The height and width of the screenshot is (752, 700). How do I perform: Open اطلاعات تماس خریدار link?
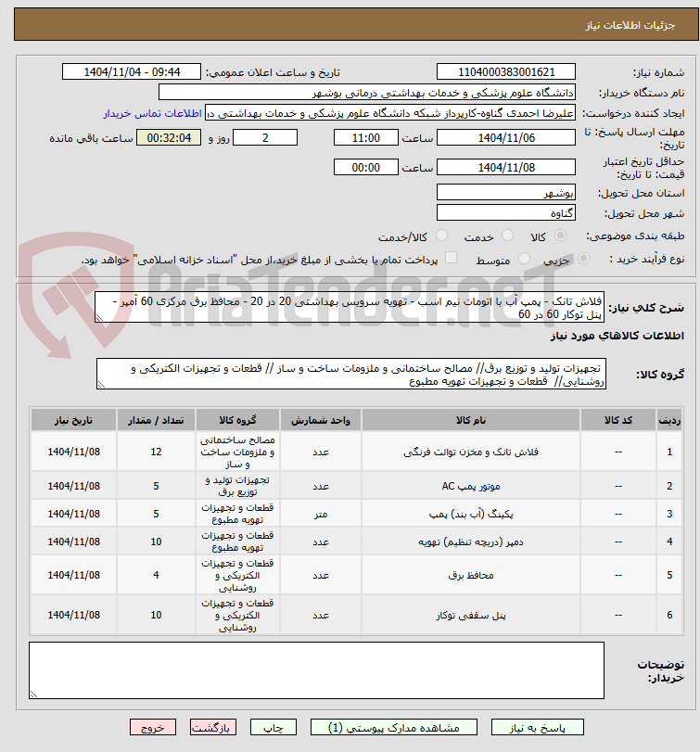[152, 113]
